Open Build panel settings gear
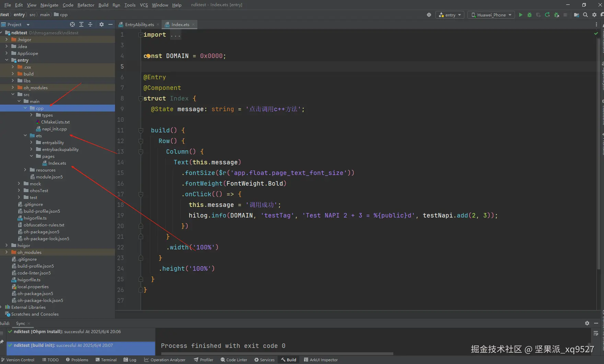 click(587, 323)
